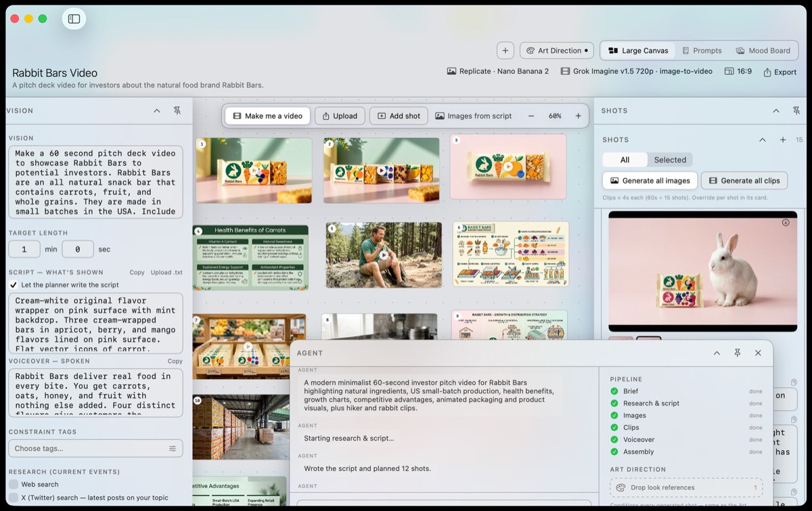This screenshot has height=511, width=812.
Task: Close the Agent panel
Action: [x=758, y=353]
